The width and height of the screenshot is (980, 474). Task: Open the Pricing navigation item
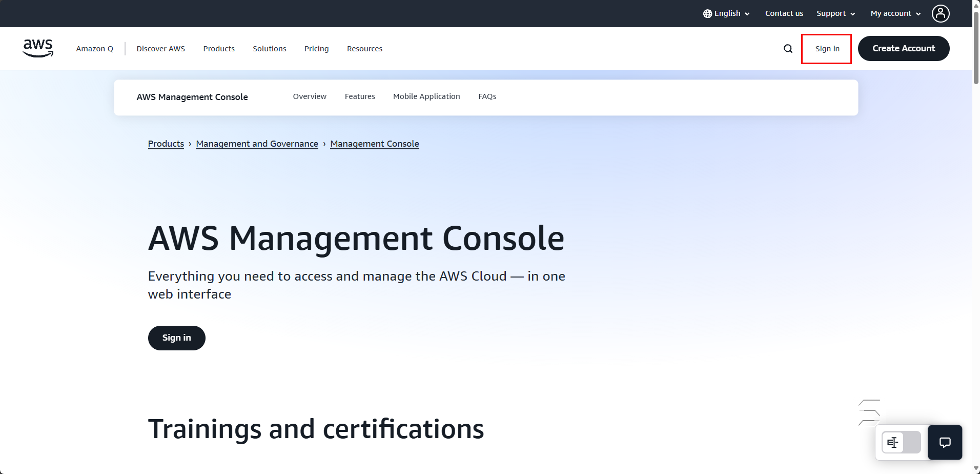[x=316, y=49]
